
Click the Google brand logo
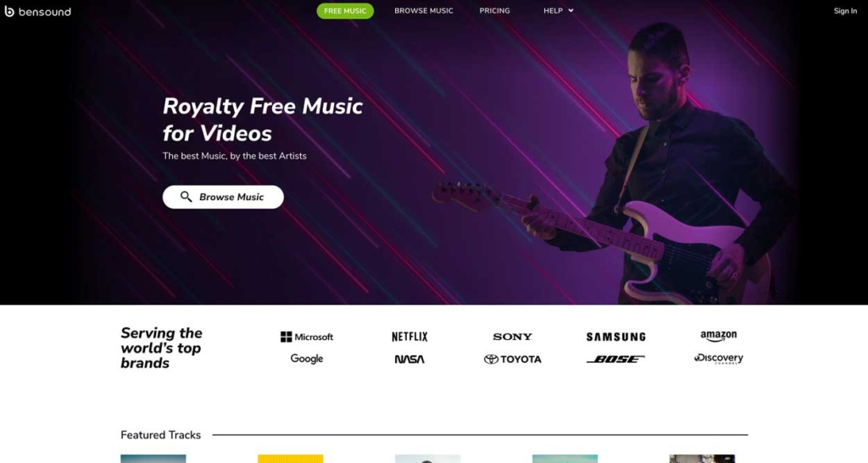[307, 359]
